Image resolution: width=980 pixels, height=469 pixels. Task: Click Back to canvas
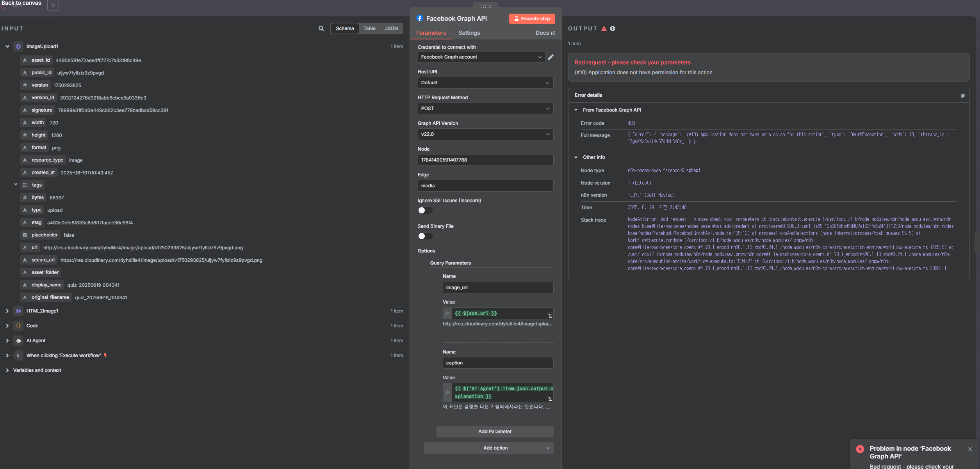[x=21, y=3]
